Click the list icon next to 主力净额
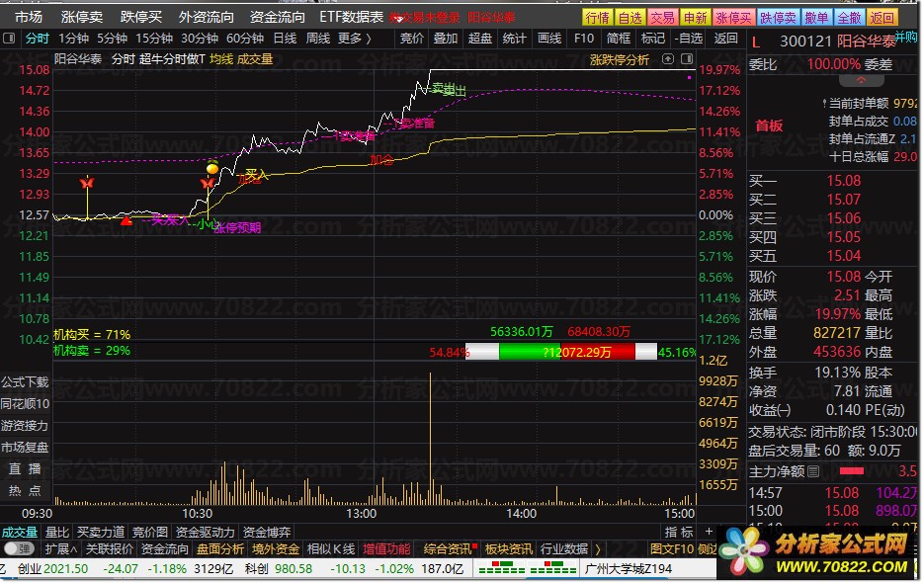Viewport: 924px width, 583px height. click(x=815, y=472)
